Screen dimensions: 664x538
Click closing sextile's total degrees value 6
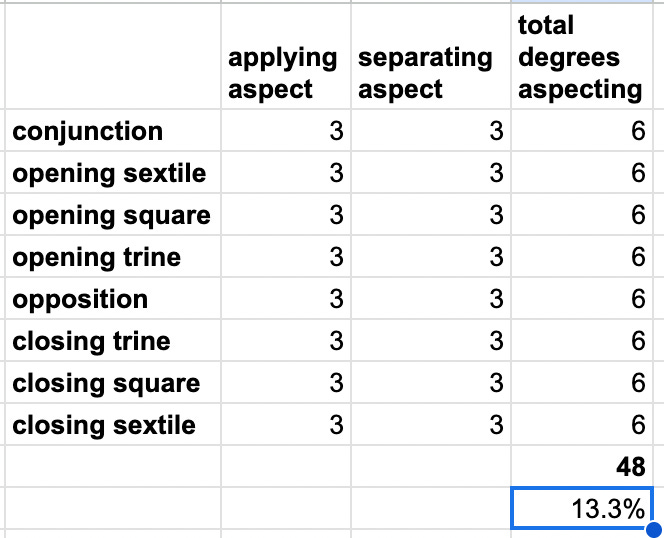pos(581,424)
